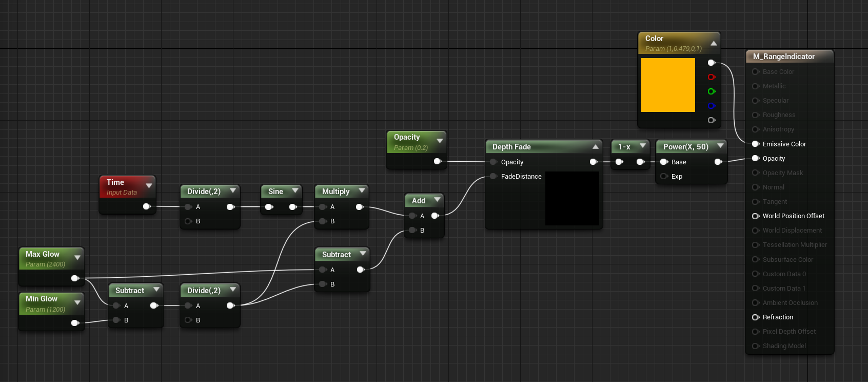Click the Max Glow output pin
Screen dimensions: 868x382
(75, 278)
